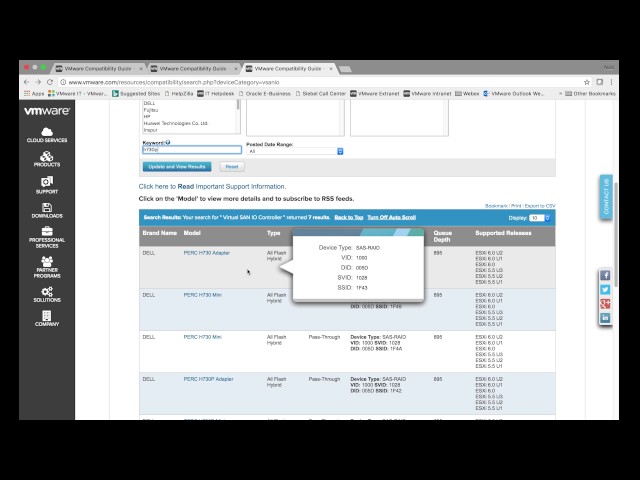Select Huawei Technologies Co. Ltd. in list
The image size is (640, 480).
click(176, 123)
